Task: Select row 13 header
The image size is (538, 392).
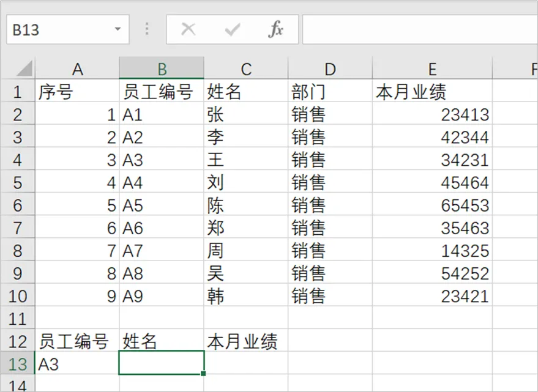Action: [x=18, y=363]
